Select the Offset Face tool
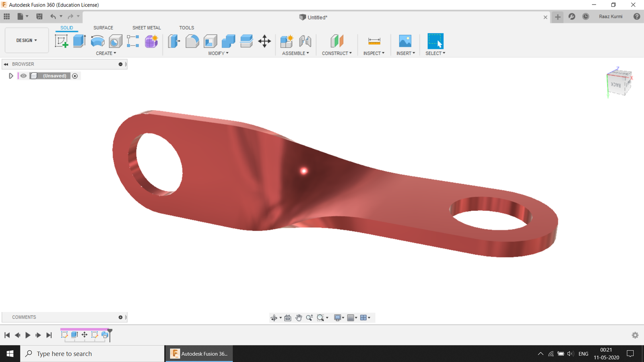644x362 pixels. click(x=246, y=41)
